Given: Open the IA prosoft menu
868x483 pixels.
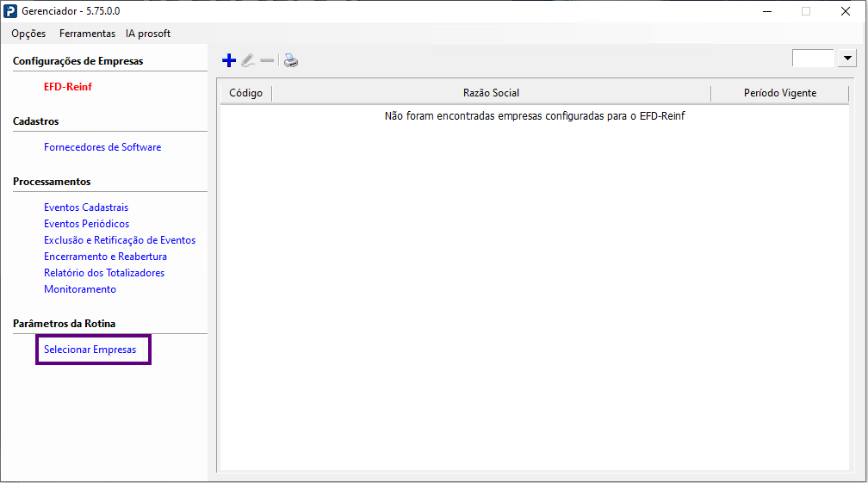Looking at the screenshot, I should (148, 34).
